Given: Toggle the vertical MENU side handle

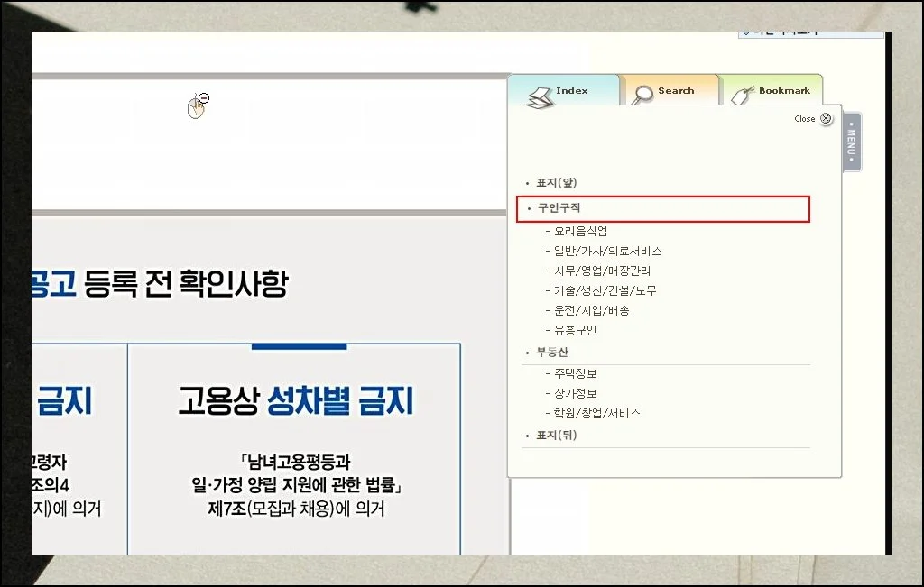Looking at the screenshot, I should tap(851, 142).
